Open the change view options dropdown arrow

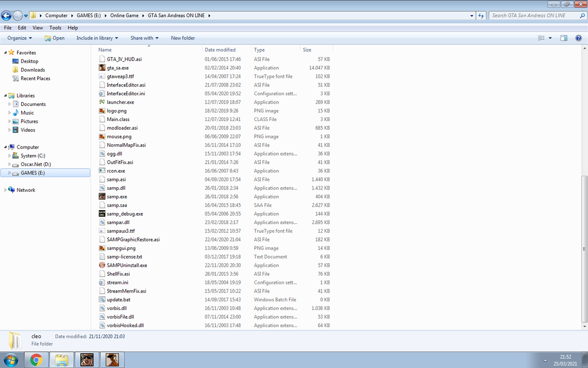click(x=550, y=38)
